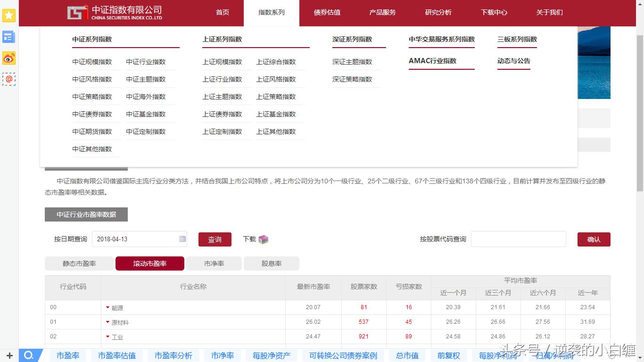Download data via the archive icon beside 下载
The image size is (644, 362).
pos(264,239)
